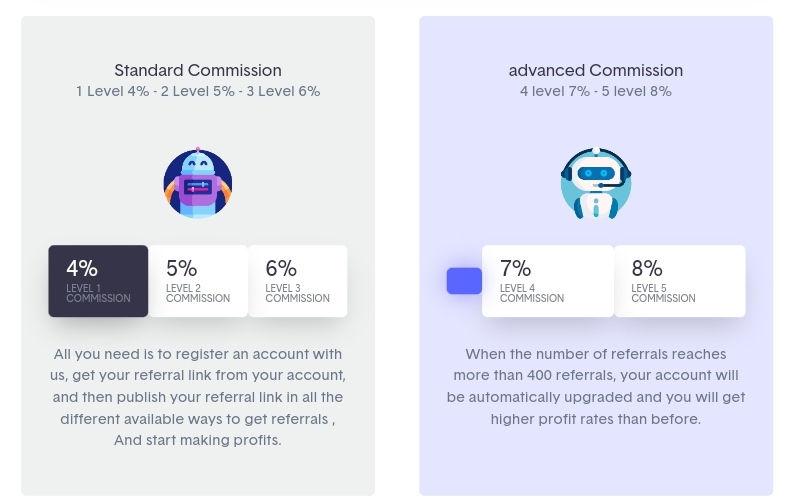Click the blue square beside 7% tab
790x500 pixels.
tap(464, 281)
